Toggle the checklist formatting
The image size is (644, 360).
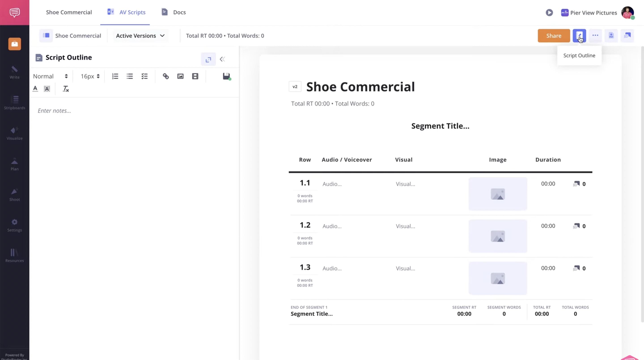tap(144, 76)
